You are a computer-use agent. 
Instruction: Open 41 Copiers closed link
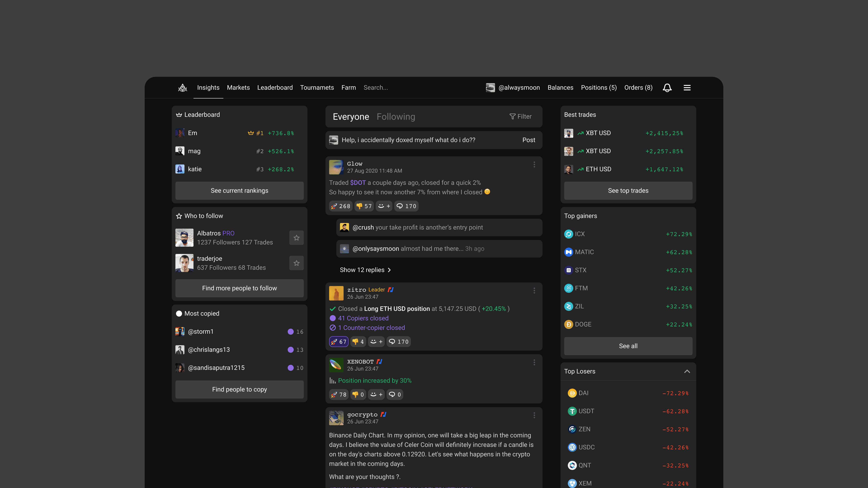pyautogui.click(x=363, y=319)
